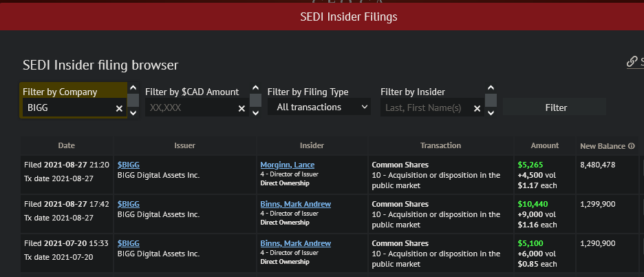Click into the $CAD Amount input

pos(191,108)
